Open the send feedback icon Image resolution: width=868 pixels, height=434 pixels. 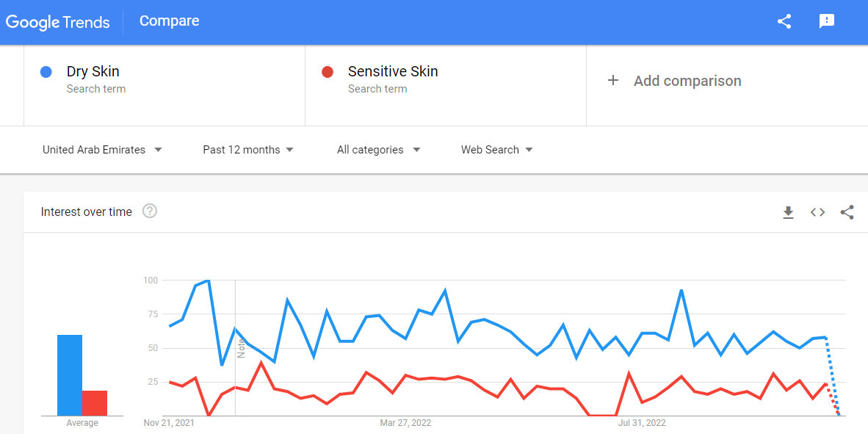click(826, 21)
